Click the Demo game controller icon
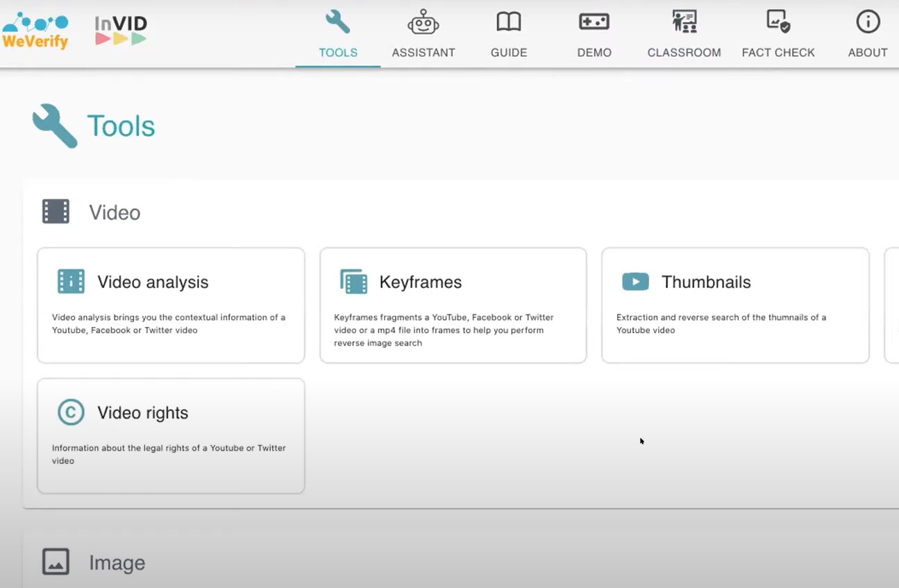 click(x=594, y=22)
